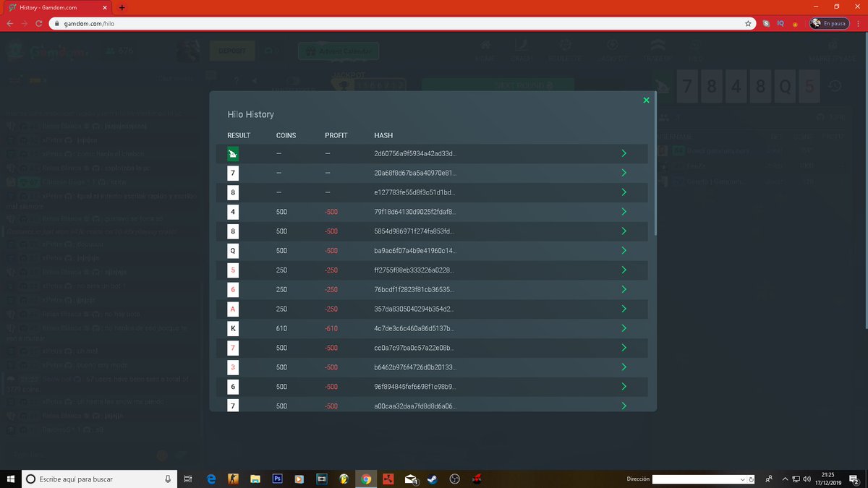Open OBS Studio from taskbar
This screenshot has width=868, height=488.
[455, 479]
